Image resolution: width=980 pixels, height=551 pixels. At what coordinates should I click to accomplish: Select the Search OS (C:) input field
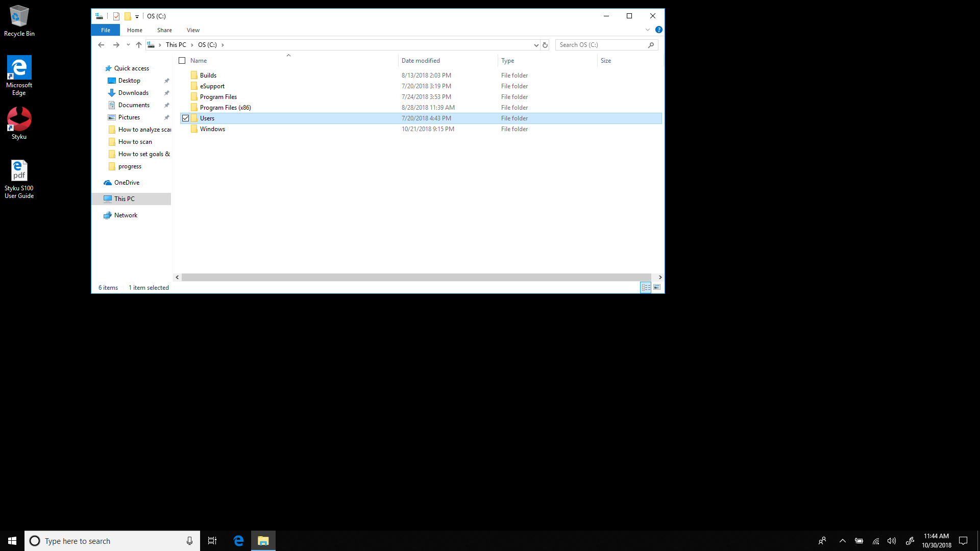click(x=601, y=44)
